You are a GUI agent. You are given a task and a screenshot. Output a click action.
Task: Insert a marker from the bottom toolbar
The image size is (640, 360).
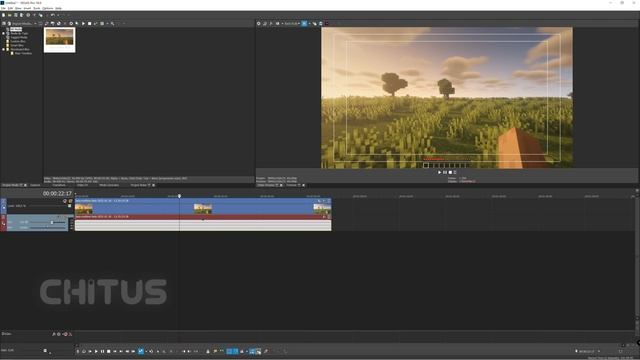[215, 351]
